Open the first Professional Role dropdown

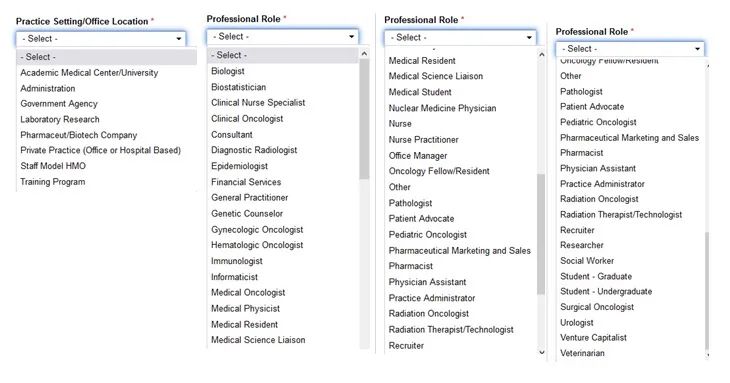click(283, 36)
